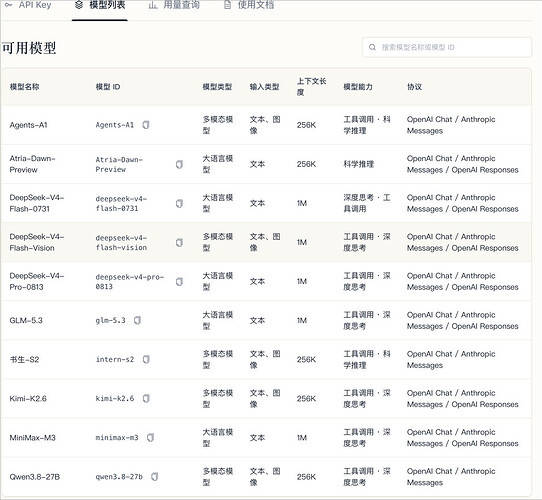Click the 模型类型 column header
542x500 pixels.
217,87
